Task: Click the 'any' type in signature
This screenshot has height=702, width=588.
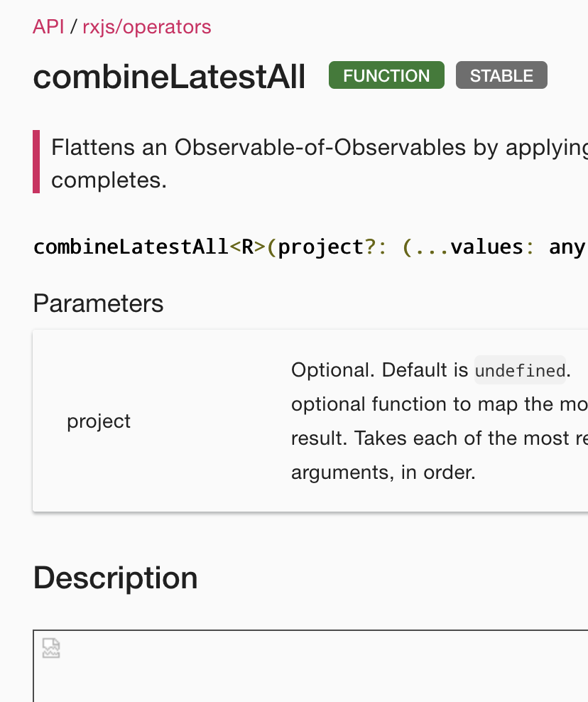Action: point(567,247)
